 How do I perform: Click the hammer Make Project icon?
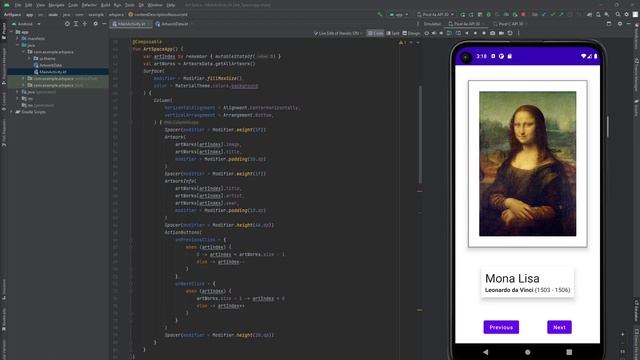(x=380, y=14)
